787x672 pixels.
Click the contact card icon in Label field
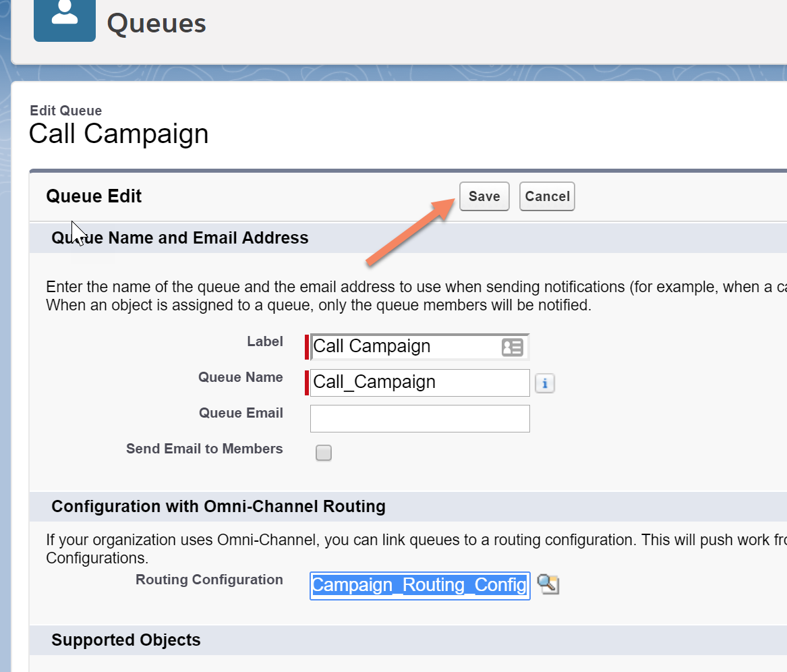513,347
